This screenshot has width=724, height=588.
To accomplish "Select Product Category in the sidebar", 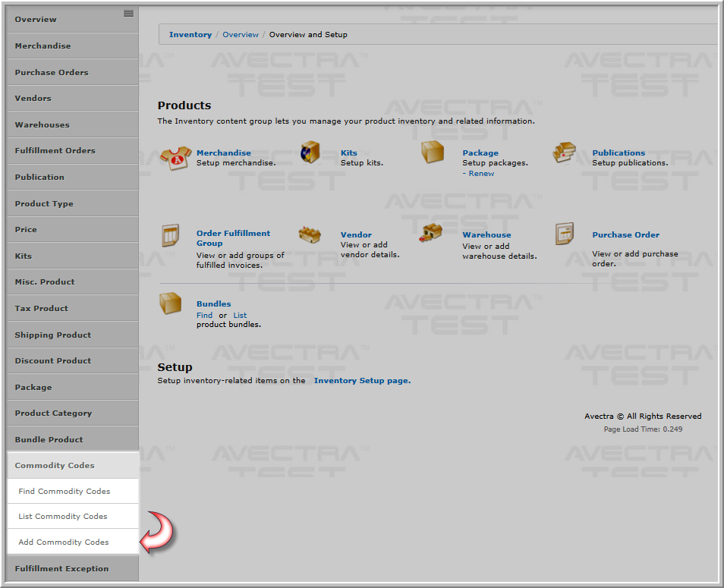I will 73,413.
